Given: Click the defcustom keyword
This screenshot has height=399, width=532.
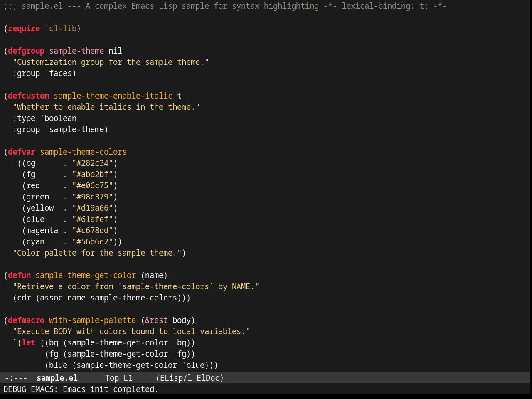Looking at the screenshot, I should coord(28,96).
